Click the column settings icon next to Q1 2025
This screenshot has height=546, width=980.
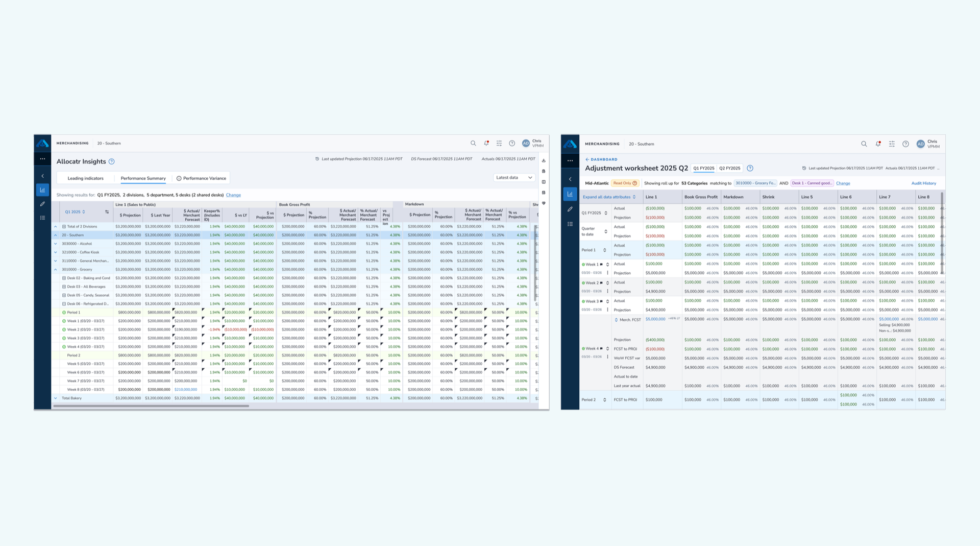tap(107, 212)
